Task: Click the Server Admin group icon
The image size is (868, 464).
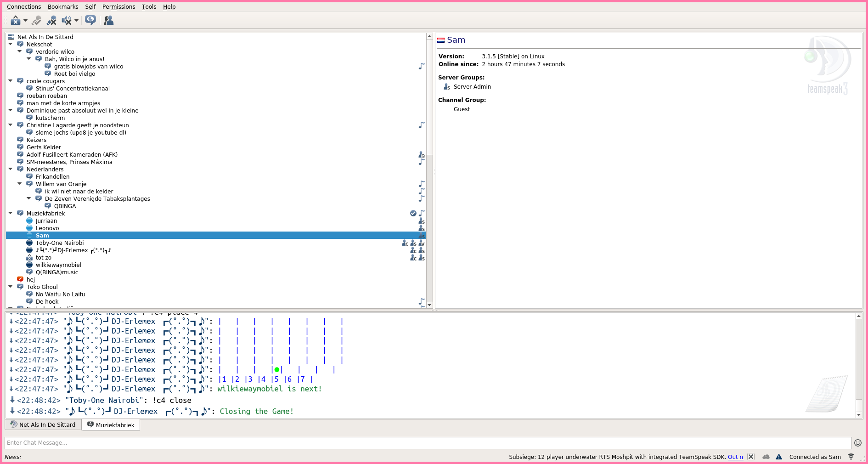Action: point(446,87)
